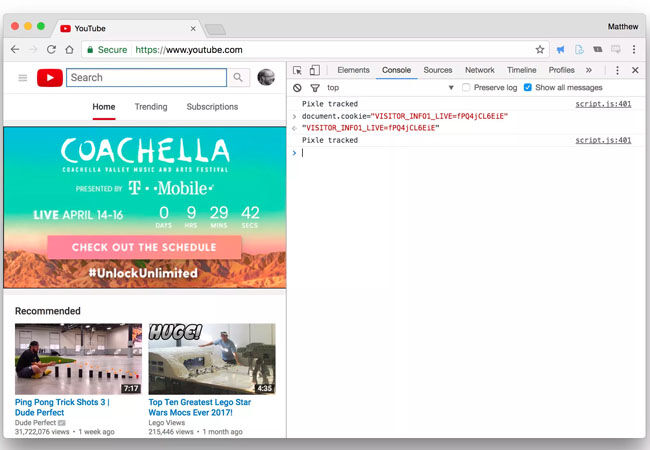Viewport: 650px width, 450px height.
Task: Open the 'top' execution context dropdown
Action: pos(390,88)
